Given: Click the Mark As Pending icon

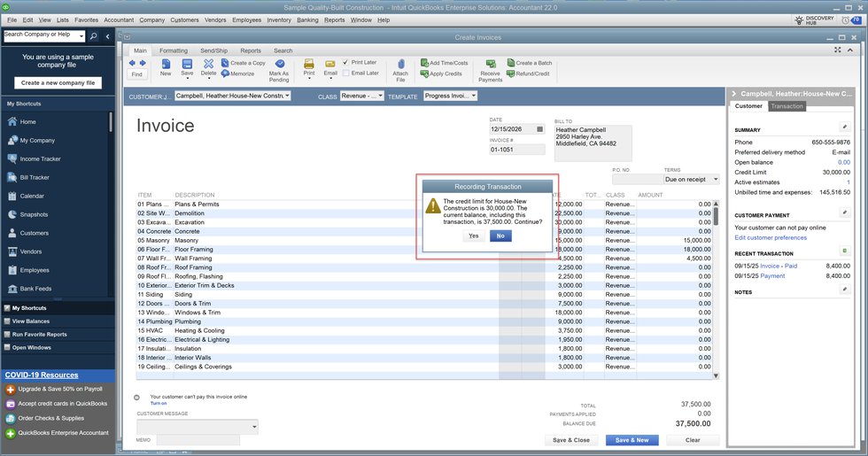Looking at the screenshot, I should click(x=279, y=66).
